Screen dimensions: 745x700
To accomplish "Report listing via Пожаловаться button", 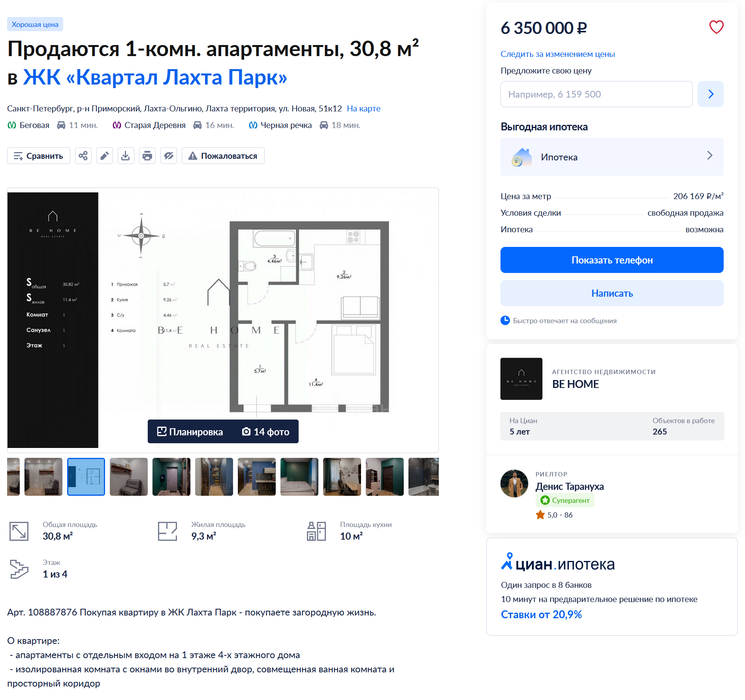I will [223, 156].
